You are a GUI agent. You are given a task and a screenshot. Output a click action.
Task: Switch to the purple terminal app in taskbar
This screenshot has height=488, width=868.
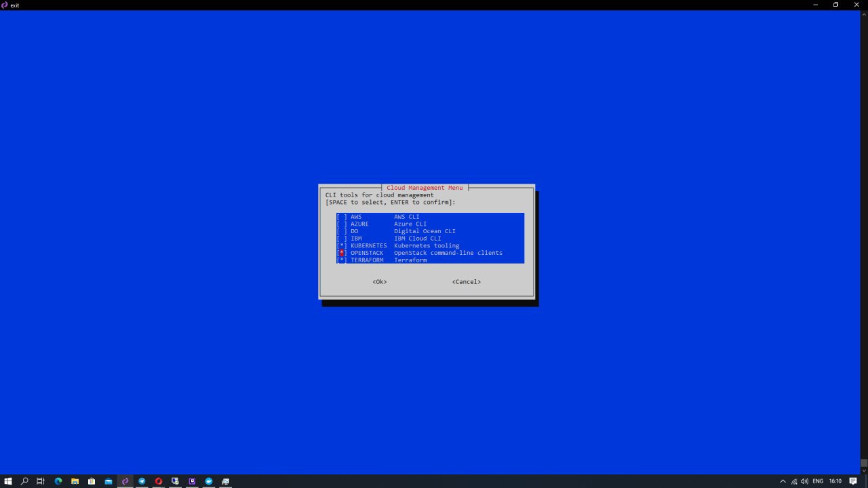[125, 481]
